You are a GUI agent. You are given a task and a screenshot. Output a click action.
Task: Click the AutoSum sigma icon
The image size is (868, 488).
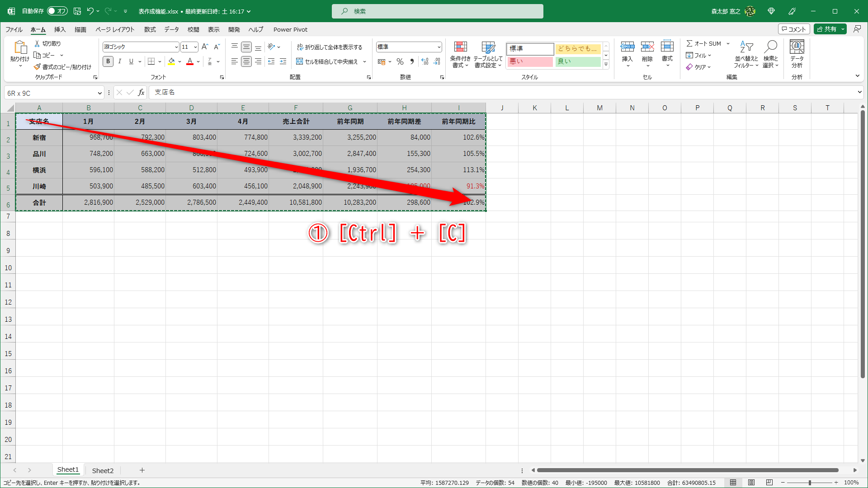coord(689,43)
